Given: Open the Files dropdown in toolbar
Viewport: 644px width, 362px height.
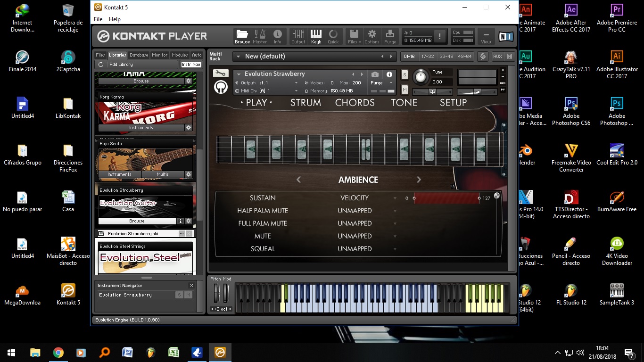Looking at the screenshot, I should point(354,36).
